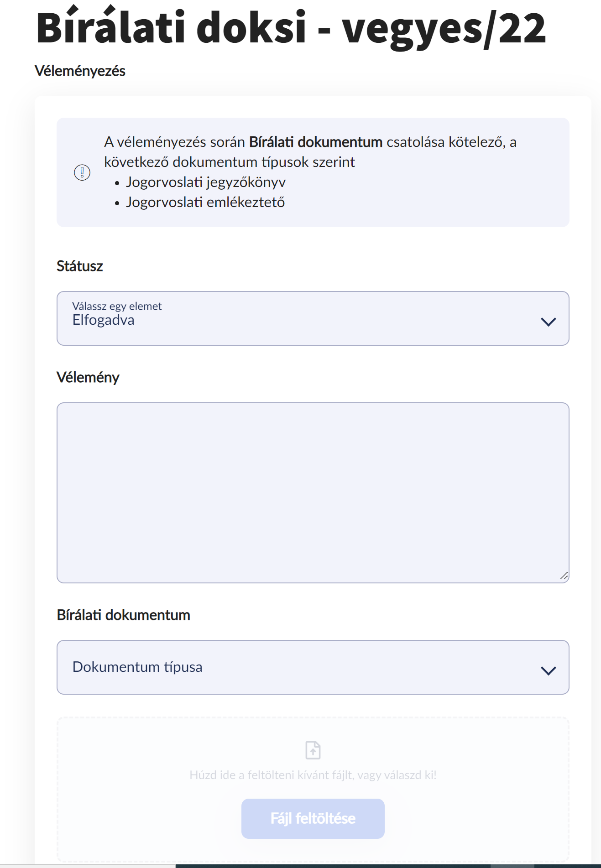Click the 'Válassz egy elemet' floating label
This screenshot has width=601, height=868.
click(117, 306)
